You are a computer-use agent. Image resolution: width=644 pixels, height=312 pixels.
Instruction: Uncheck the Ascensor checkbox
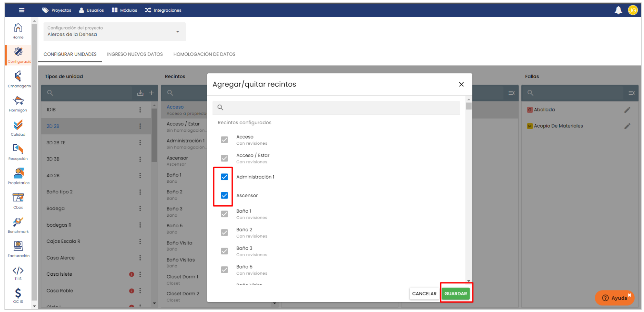[x=224, y=195]
